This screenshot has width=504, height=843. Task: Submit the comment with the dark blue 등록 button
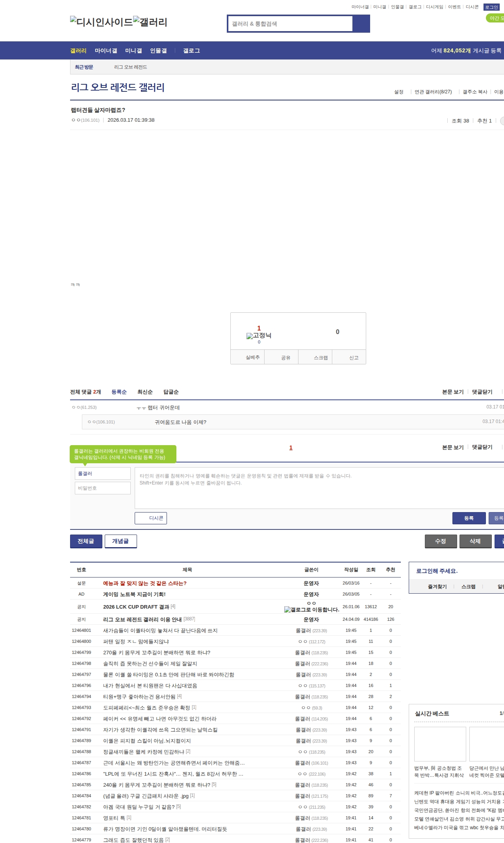click(x=469, y=518)
